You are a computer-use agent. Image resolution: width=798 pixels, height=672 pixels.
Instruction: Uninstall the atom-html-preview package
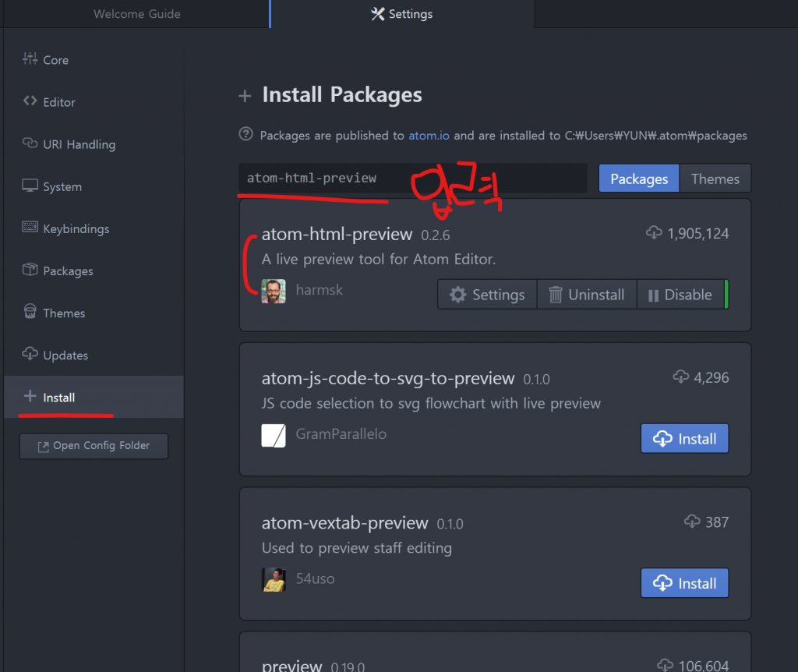pos(587,294)
